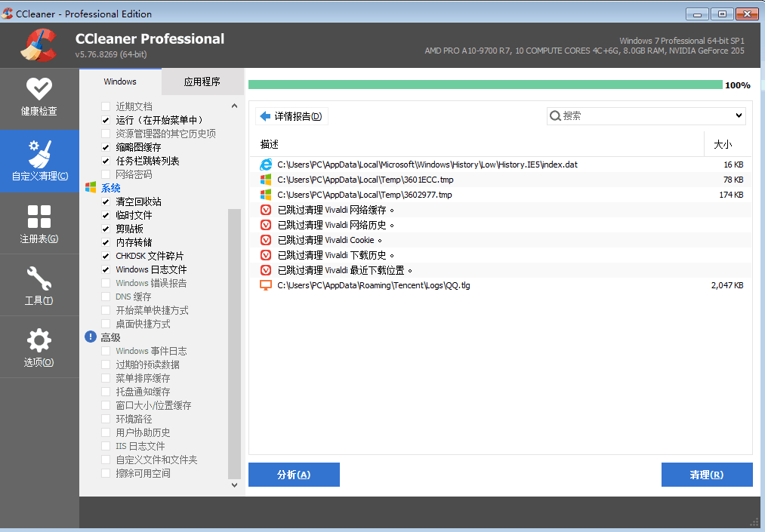Open the 注册表 grid icon

click(x=39, y=217)
